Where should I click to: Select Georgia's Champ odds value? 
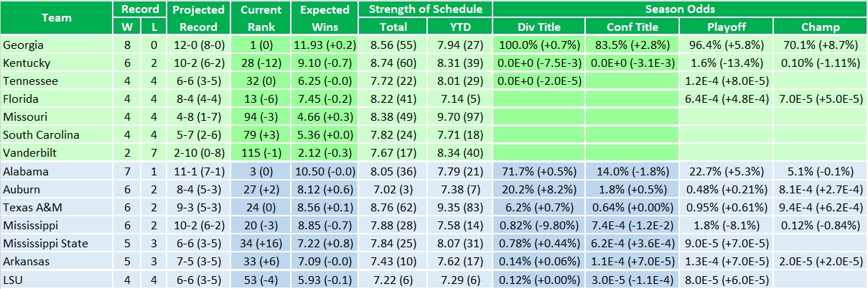820,45
